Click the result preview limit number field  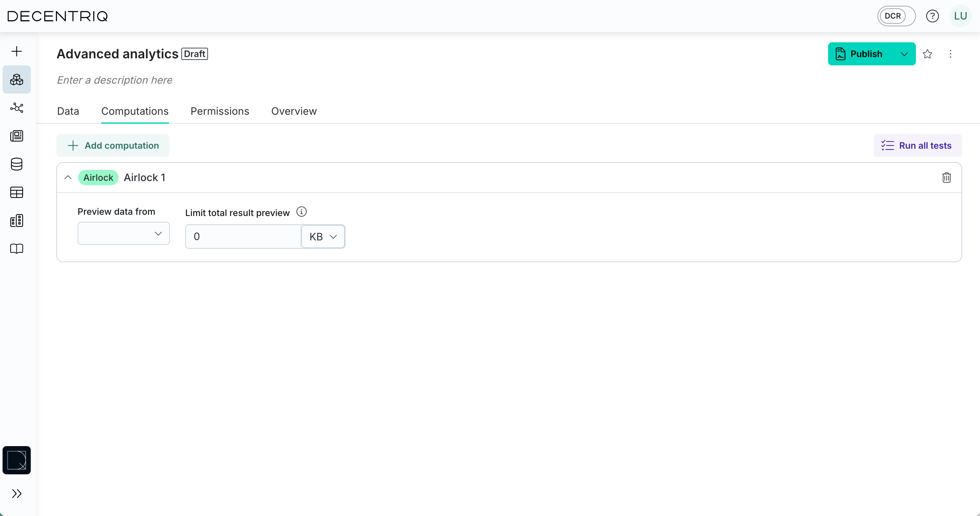pyautogui.click(x=244, y=237)
